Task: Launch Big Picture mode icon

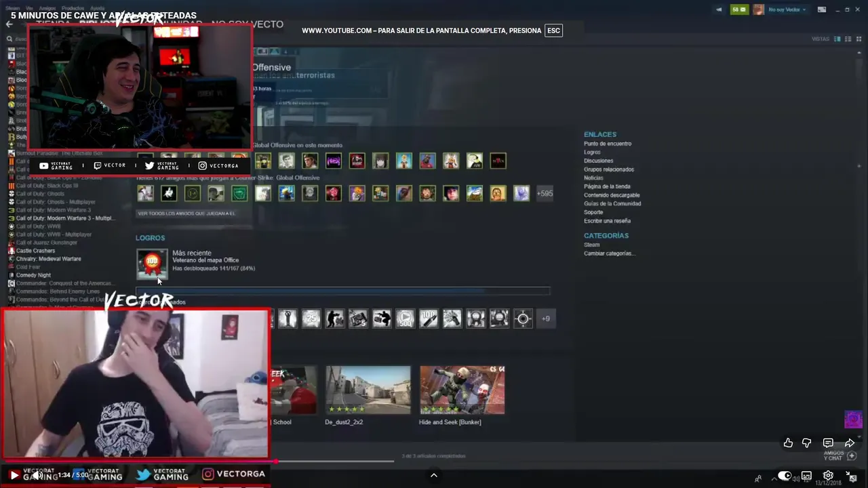Action: tap(822, 9)
